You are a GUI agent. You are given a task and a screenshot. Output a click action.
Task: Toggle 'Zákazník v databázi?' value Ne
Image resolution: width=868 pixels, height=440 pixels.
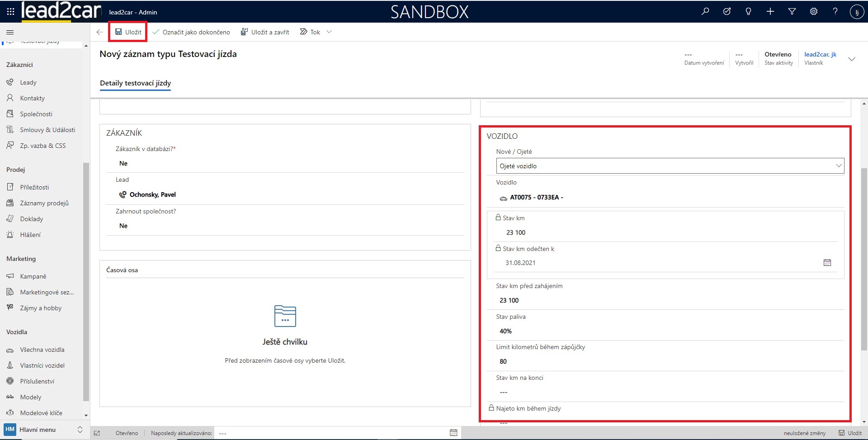tap(123, 163)
